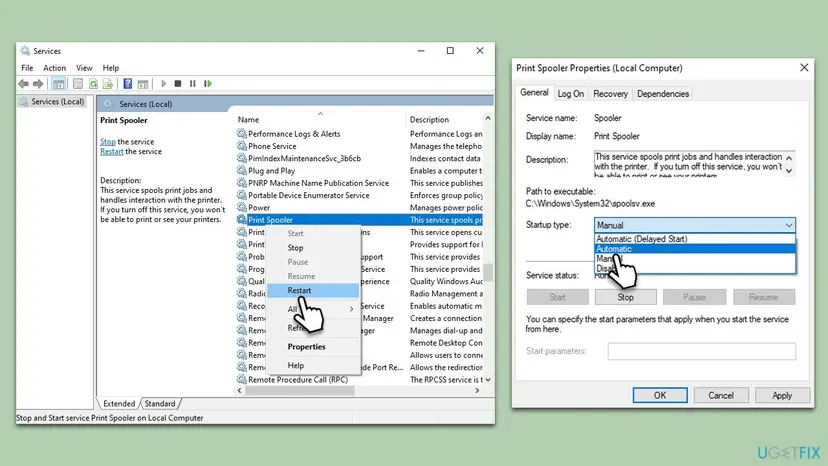The width and height of the screenshot is (828, 466).
Task: Open the Dependencies tab in Properties
Action: click(x=663, y=94)
